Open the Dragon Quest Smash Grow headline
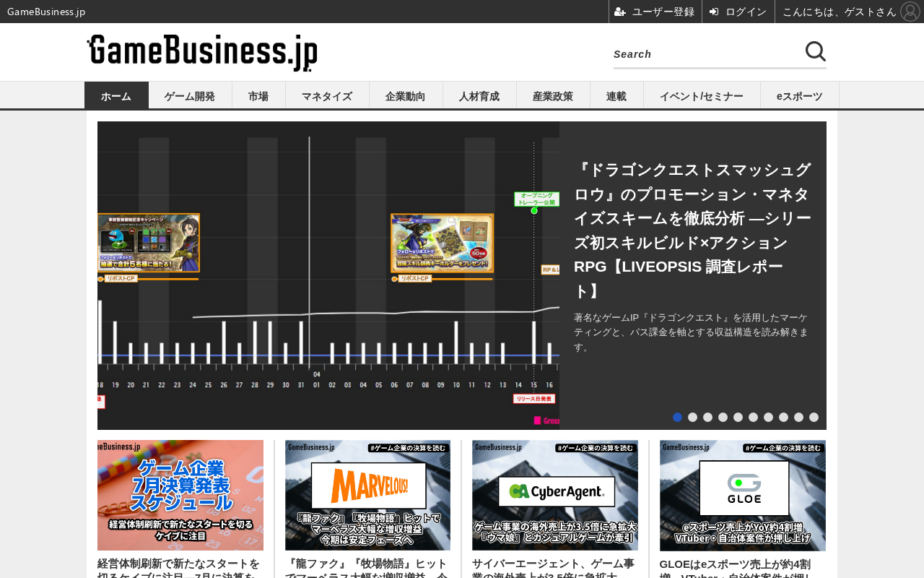 [692, 230]
